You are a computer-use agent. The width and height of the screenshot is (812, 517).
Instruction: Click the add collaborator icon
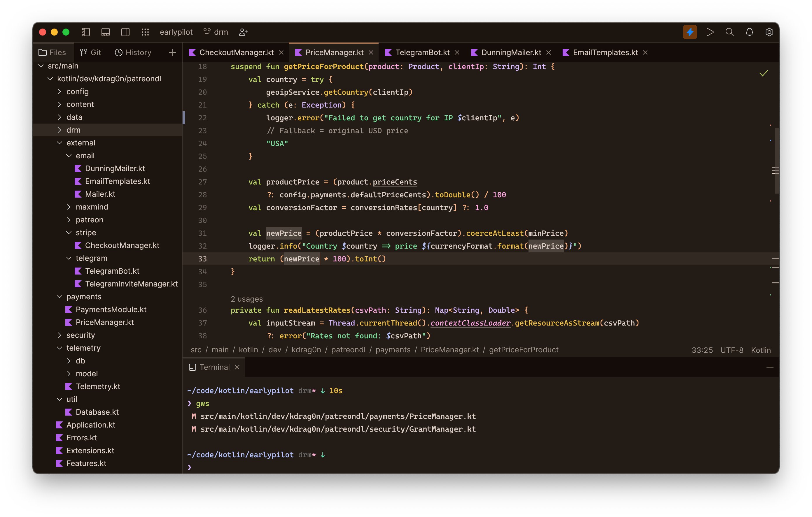point(243,32)
